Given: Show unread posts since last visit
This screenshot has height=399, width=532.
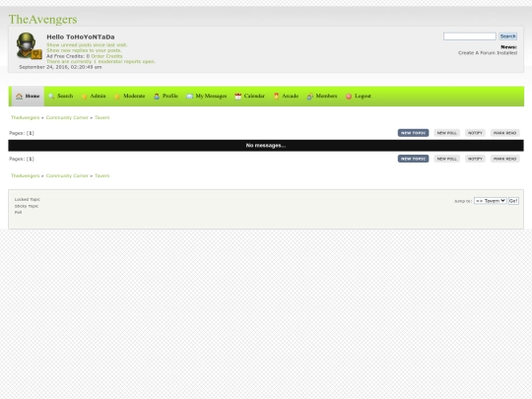Looking at the screenshot, I should [87, 44].
